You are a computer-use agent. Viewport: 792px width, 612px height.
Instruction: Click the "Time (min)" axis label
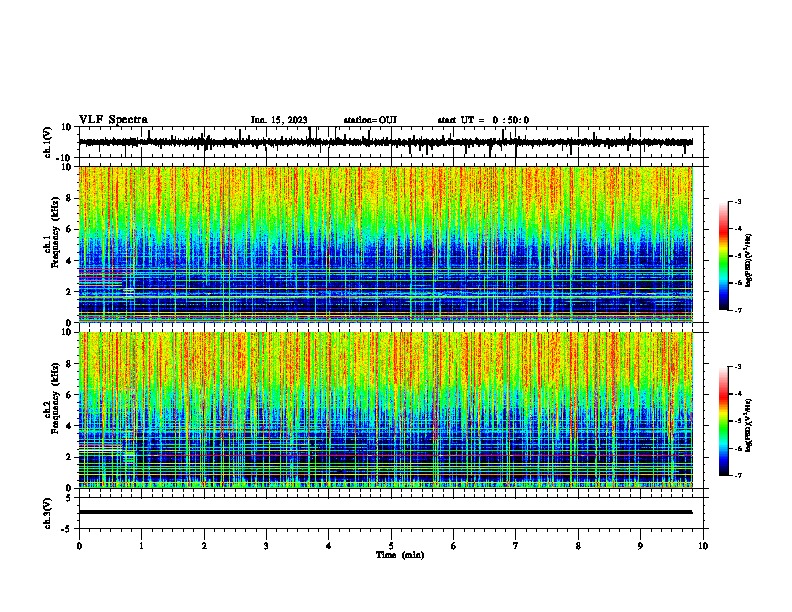pos(400,555)
